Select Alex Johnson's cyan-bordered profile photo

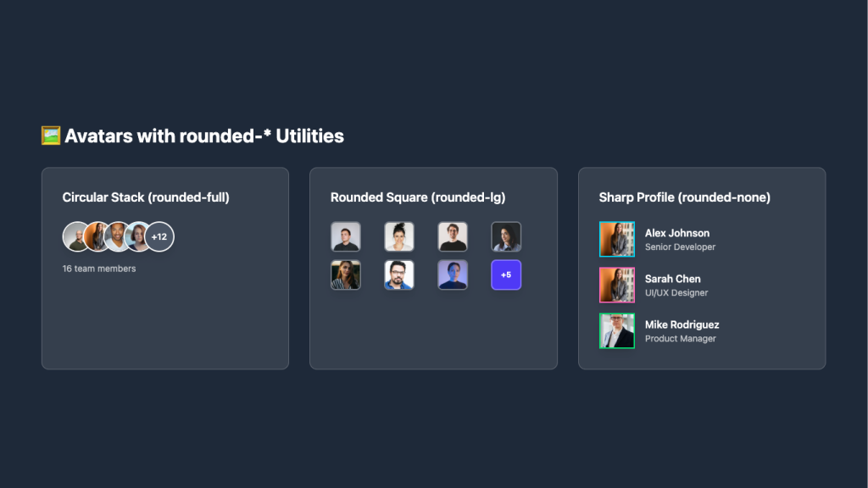click(617, 239)
